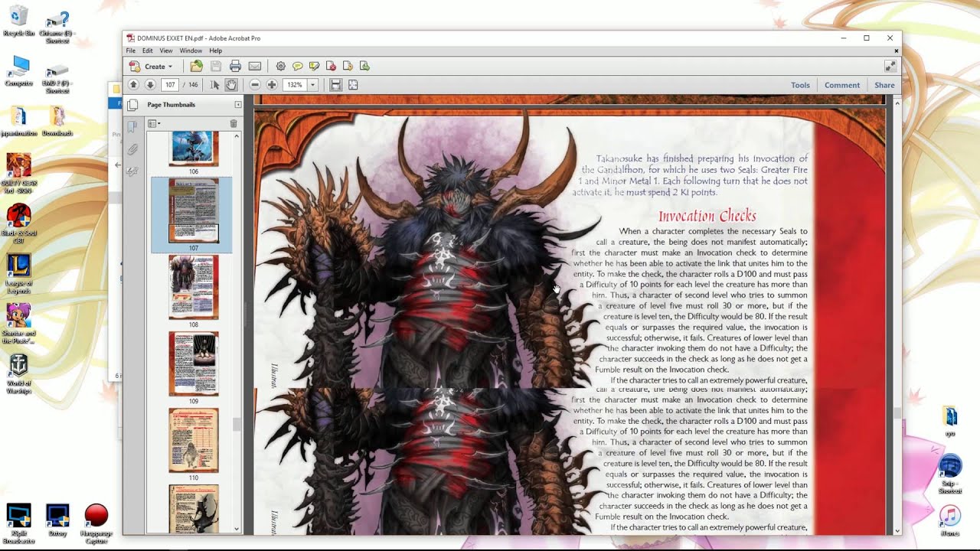Screen dimensions: 980x551
Task: Add a sticky note comment icon
Action: coord(297,67)
